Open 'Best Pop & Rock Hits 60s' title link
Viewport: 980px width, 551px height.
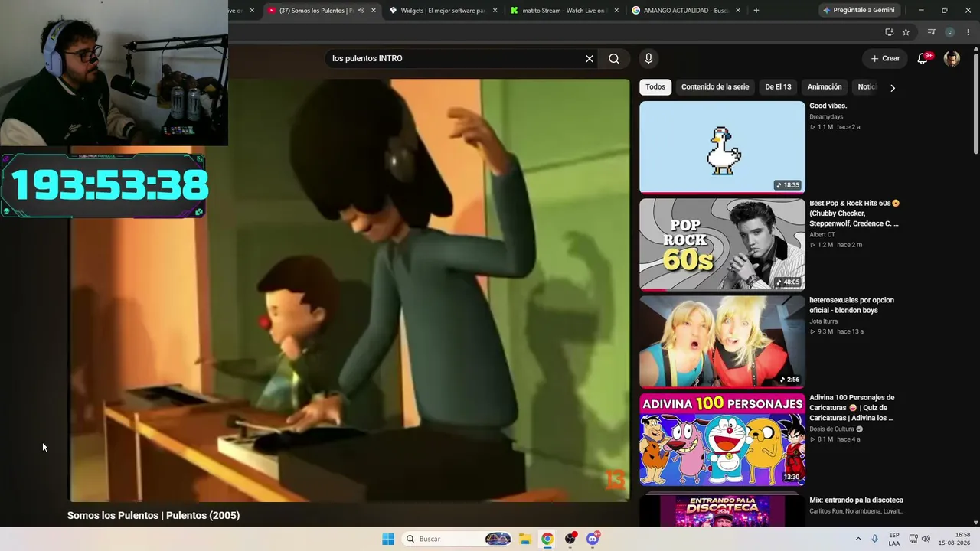pos(854,214)
